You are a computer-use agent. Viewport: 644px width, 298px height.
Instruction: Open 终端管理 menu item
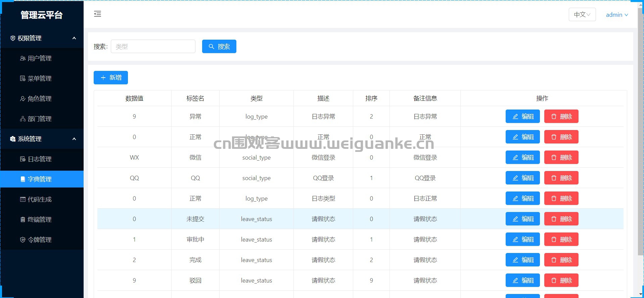point(42,219)
